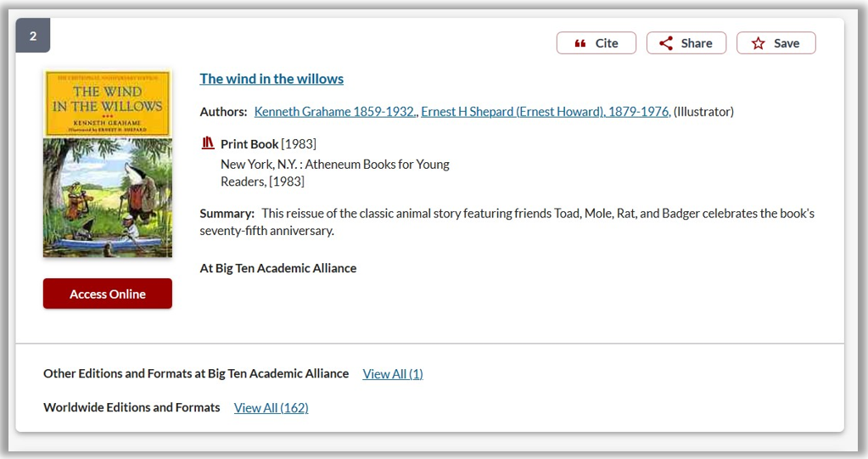Click the Print Book [1983] format label
868x459 pixels.
(268, 144)
